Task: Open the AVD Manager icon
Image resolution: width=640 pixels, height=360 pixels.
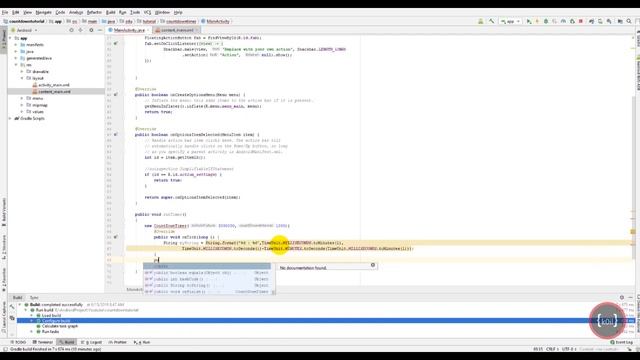Action: click(600, 21)
